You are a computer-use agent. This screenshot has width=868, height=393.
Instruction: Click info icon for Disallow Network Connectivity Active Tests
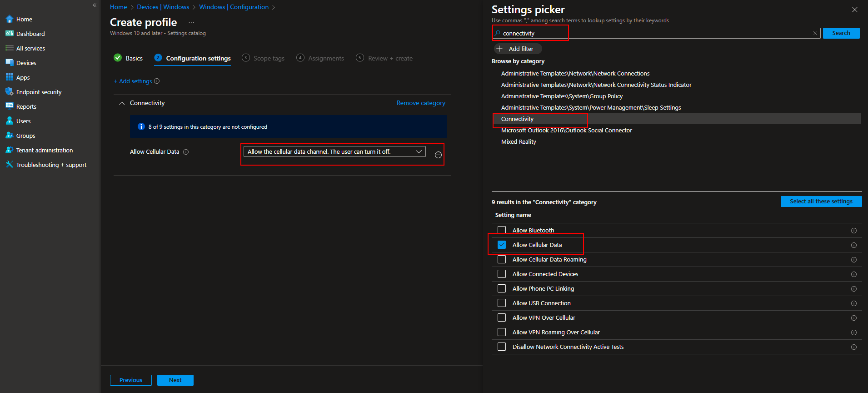(x=854, y=347)
